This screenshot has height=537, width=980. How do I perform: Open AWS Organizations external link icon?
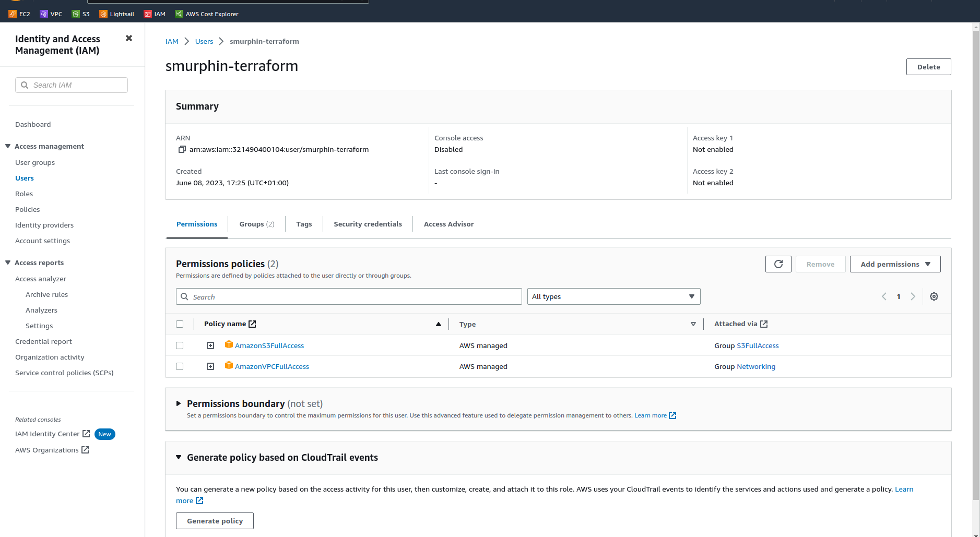pos(85,450)
